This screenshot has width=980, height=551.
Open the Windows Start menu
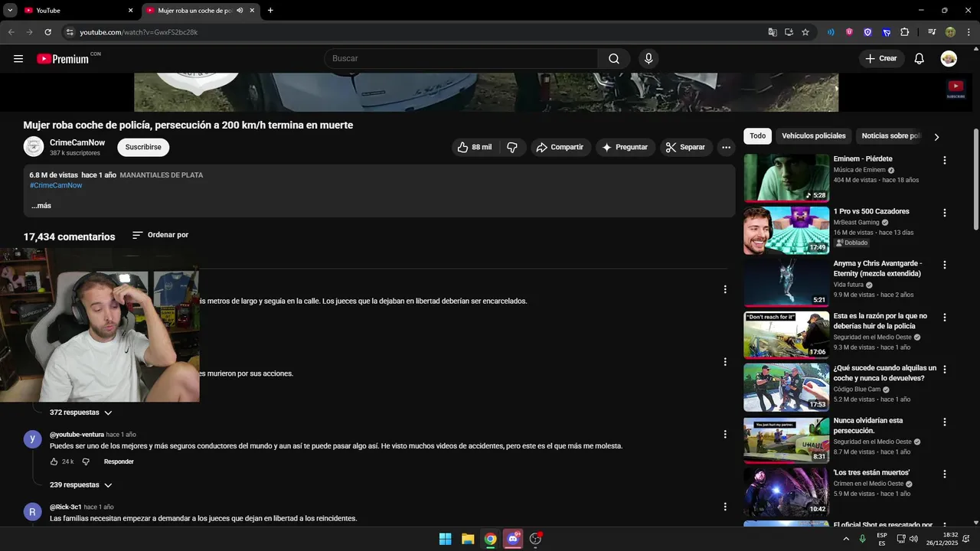(445, 539)
